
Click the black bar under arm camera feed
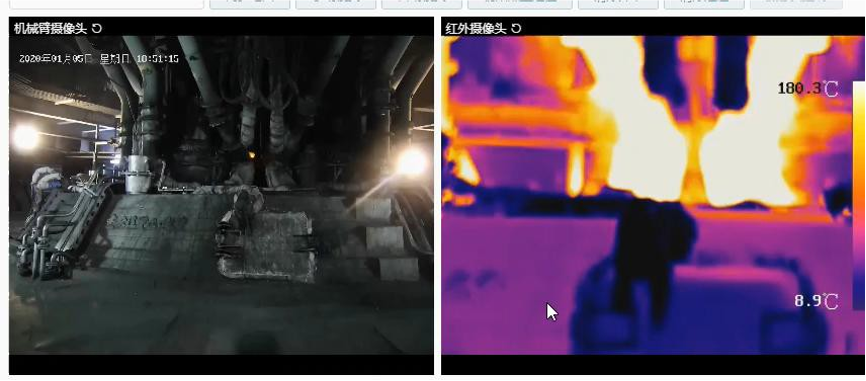[x=221, y=365]
